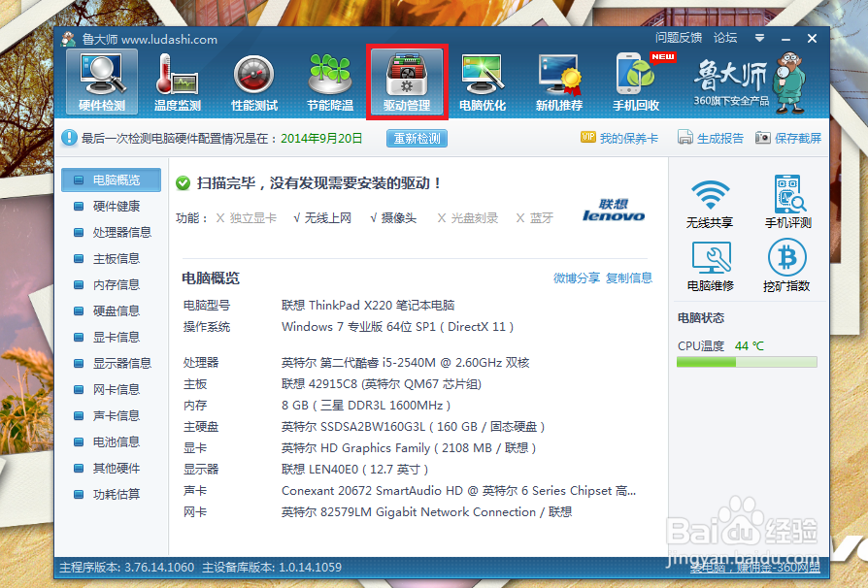The width and height of the screenshot is (868, 588).
Task: Click the 鲁大师 www.ludashi.com title
Action: tap(150, 39)
